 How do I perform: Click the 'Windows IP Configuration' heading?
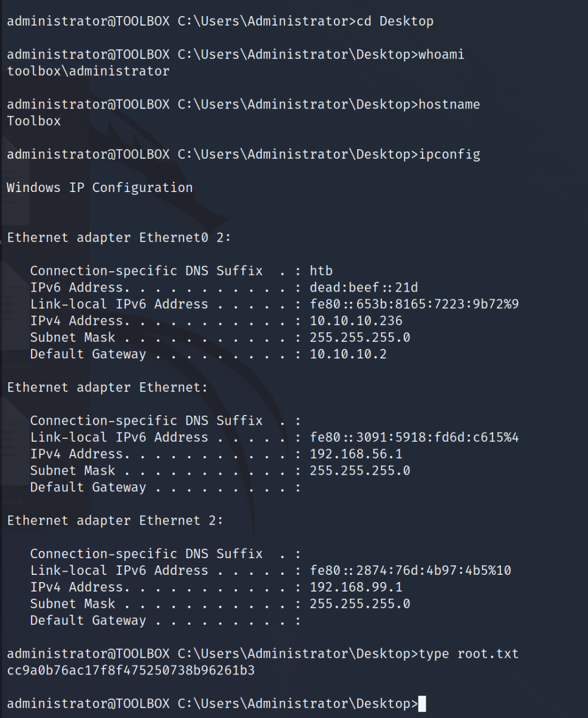(x=100, y=188)
